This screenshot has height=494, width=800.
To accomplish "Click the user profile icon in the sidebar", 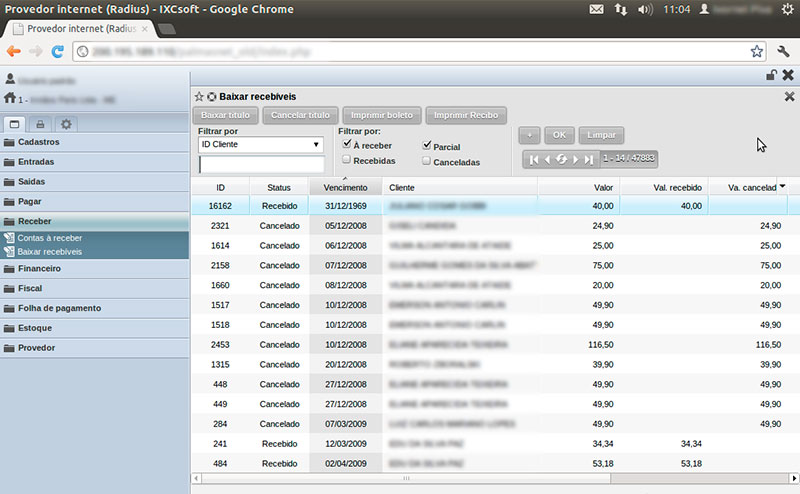I will click(10, 79).
